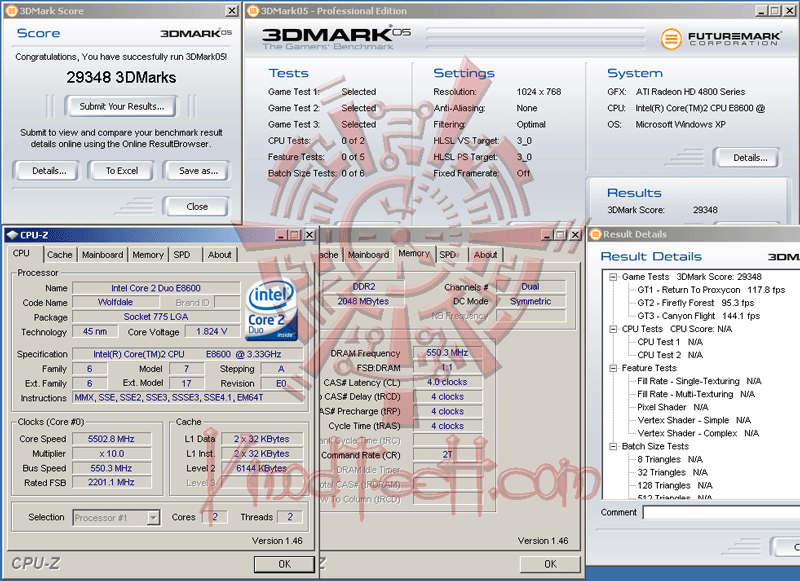
Task: Click the Intel Core 2 Duo logo
Action: click(x=271, y=309)
